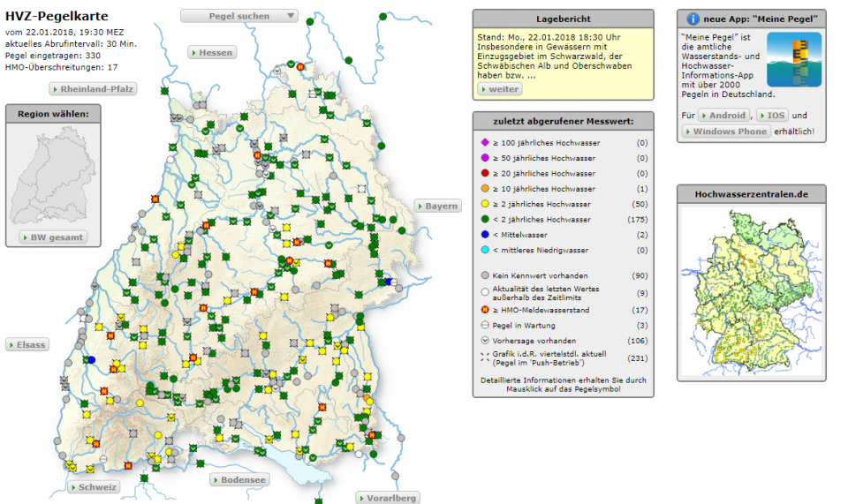Navigate to the Bayern map
The height and width of the screenshot is (504, 848).
pos(438,207)
